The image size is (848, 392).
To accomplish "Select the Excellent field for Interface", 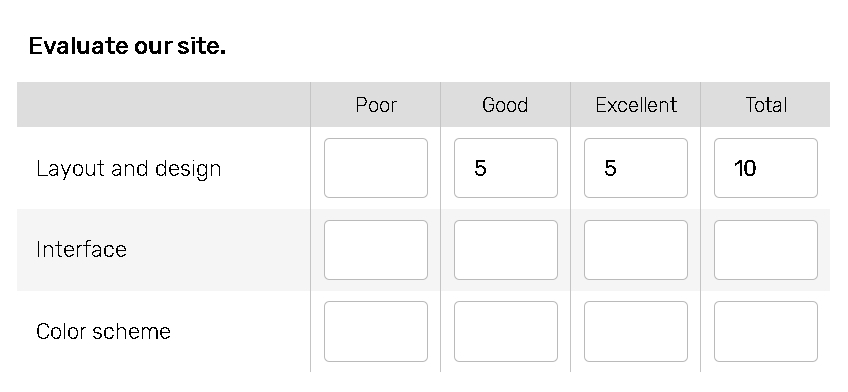I will pyautogui.click(x=636, y=250).
